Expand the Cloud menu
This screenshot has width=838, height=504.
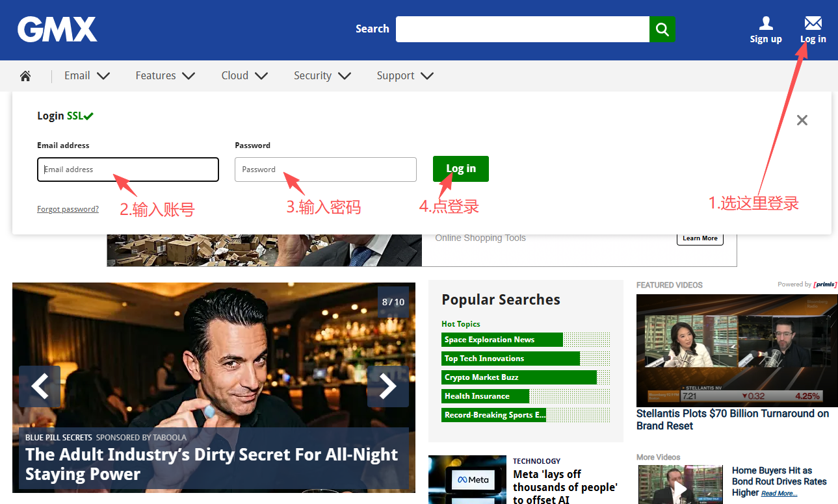[244, 76]
